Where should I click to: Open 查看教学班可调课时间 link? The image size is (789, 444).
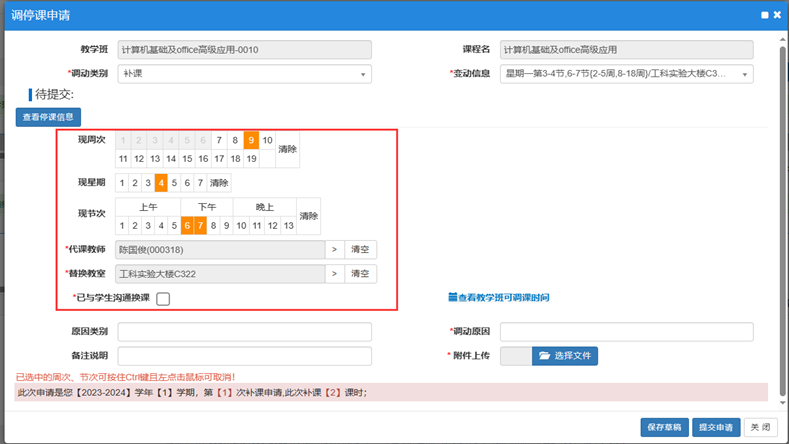[x=503, y=298]
